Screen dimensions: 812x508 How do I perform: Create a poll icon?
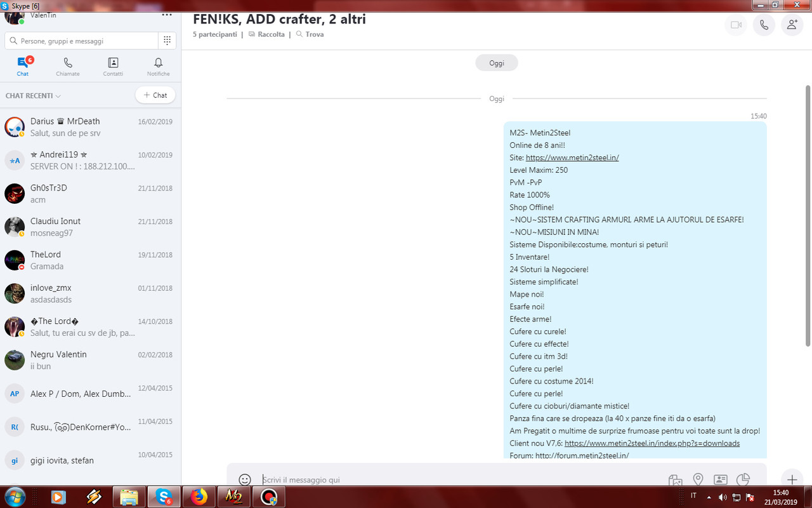[x=743, y=480]
